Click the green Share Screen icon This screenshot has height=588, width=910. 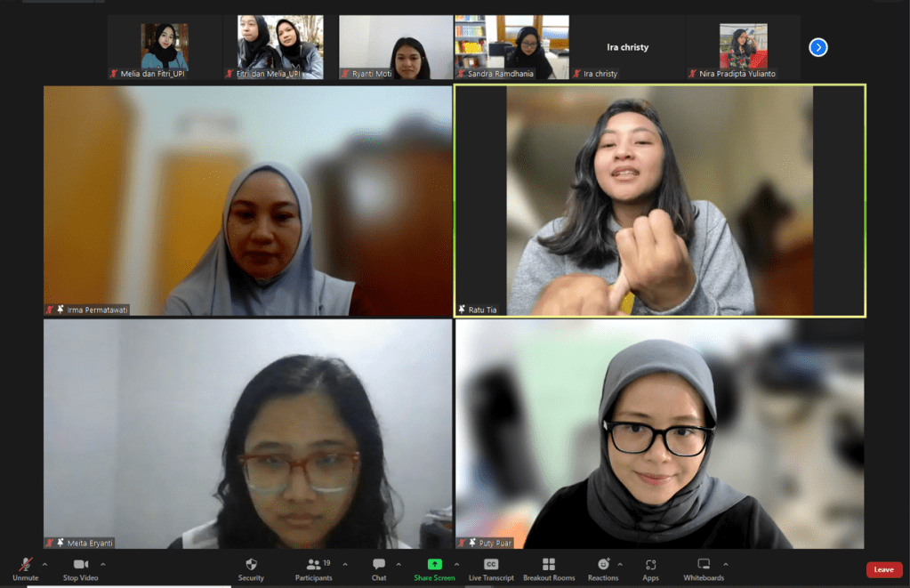coord(434,565)
